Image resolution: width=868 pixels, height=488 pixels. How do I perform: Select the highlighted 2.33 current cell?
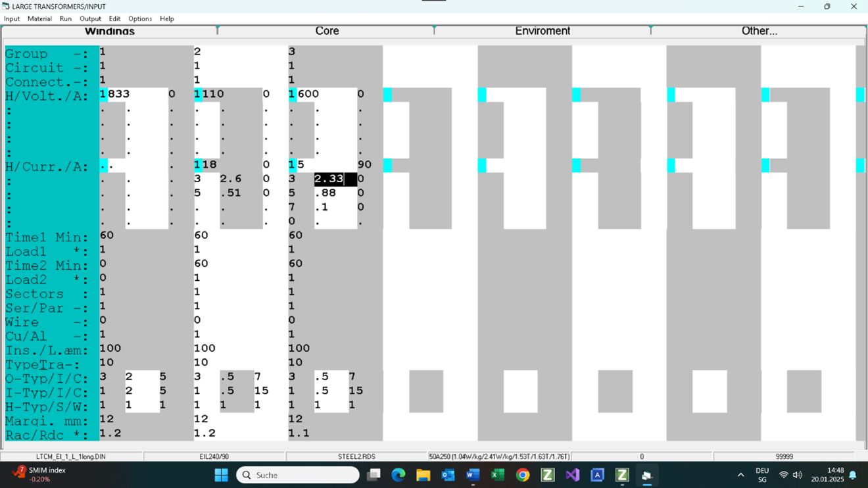[335, 179]
